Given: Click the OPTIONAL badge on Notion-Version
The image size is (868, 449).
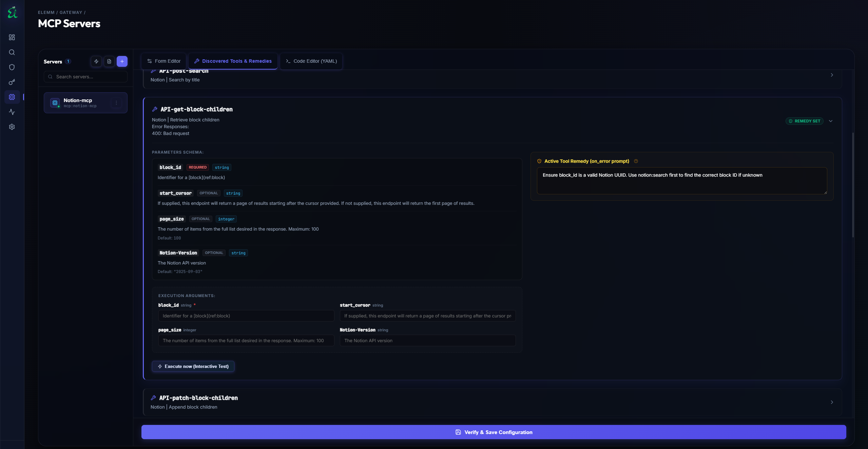Looking at the screenshot, I should click(214, 253).
